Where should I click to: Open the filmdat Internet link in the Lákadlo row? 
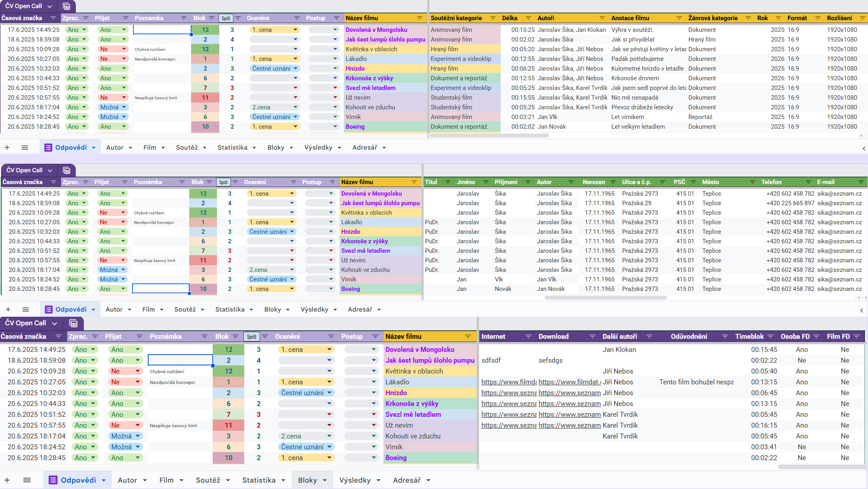pos(509,382)
